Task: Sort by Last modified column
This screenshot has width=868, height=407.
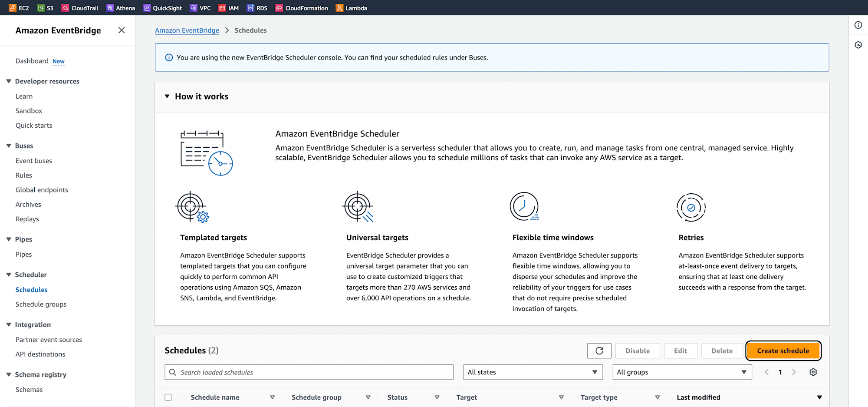Action: point(819,397)
